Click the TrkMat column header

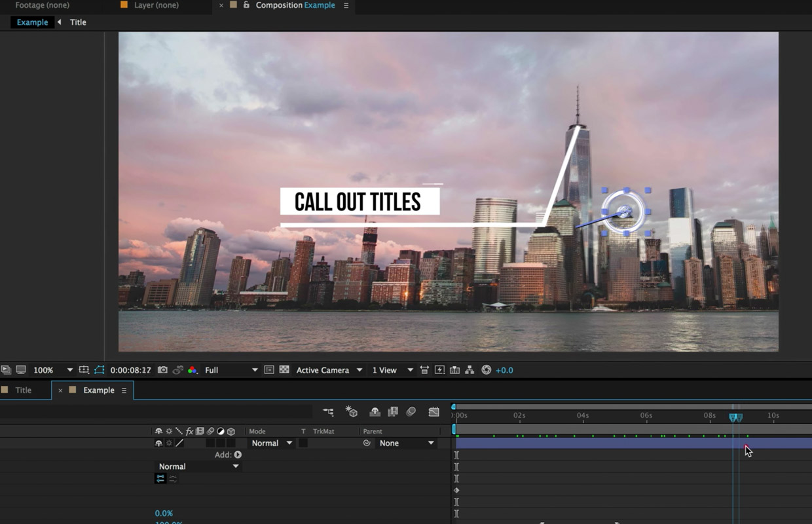coord(323,432)
